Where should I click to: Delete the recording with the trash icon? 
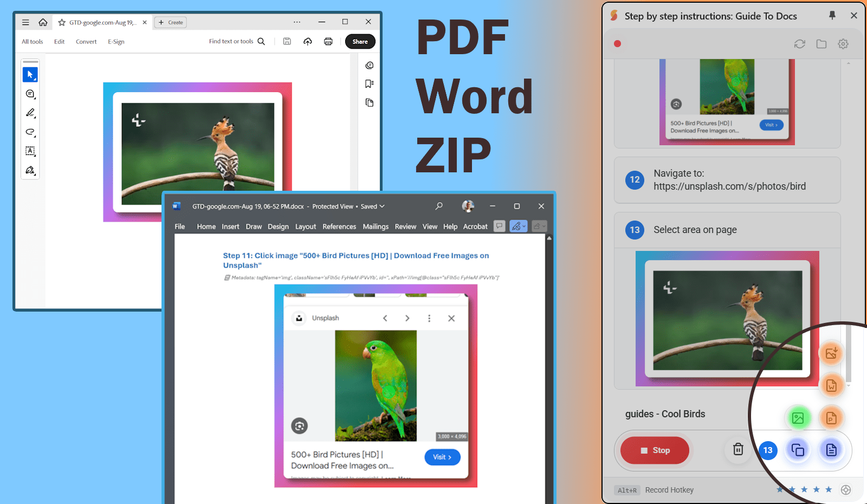tap(738, 449)
